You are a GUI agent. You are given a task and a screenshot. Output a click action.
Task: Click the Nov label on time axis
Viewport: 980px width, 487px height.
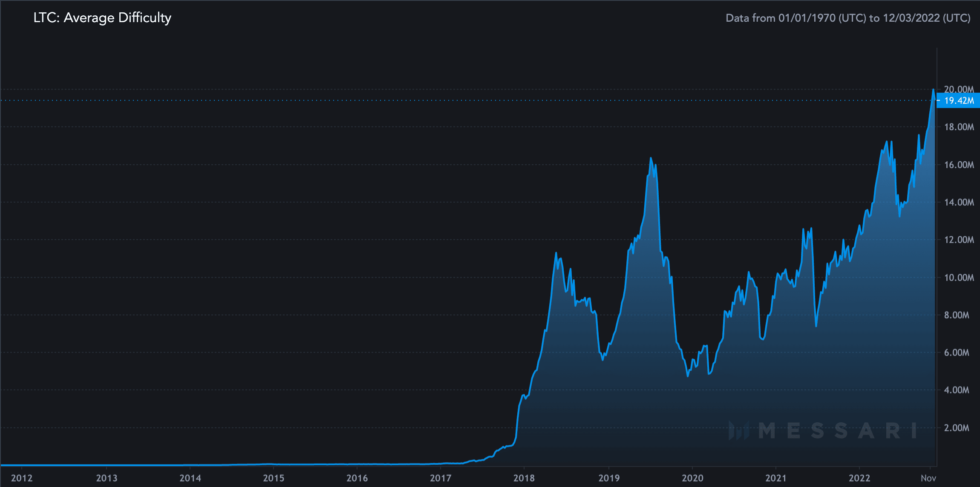tap(928, 478)
